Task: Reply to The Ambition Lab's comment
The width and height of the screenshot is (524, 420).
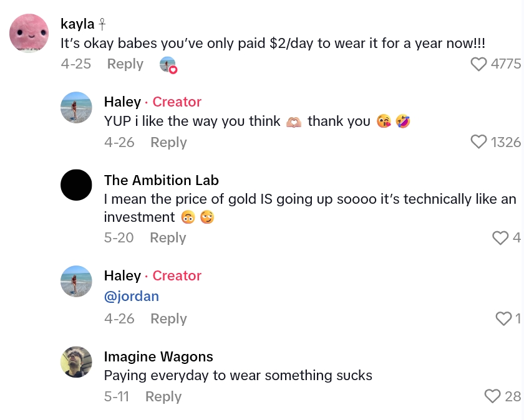Action: click(x=168, y=237)
